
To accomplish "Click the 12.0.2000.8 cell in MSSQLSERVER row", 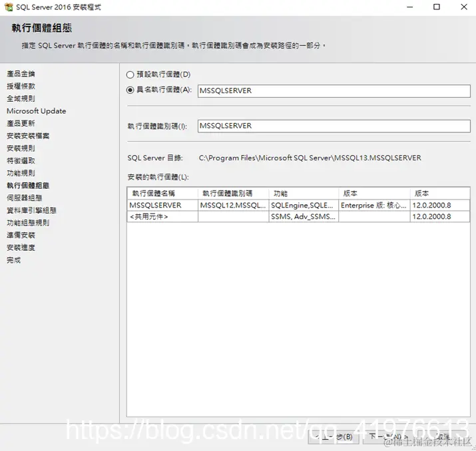I will click(x=439, y=206).
